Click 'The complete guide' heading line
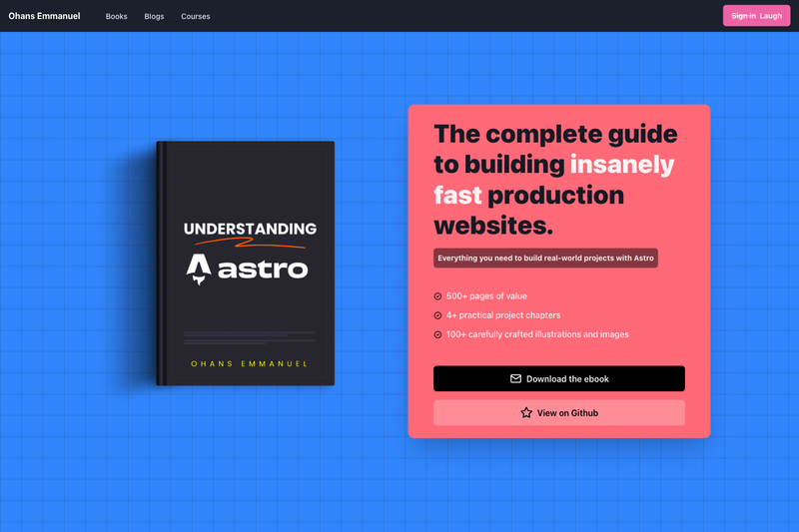Screen dimensions: 799x532 (x=555, y=135)
